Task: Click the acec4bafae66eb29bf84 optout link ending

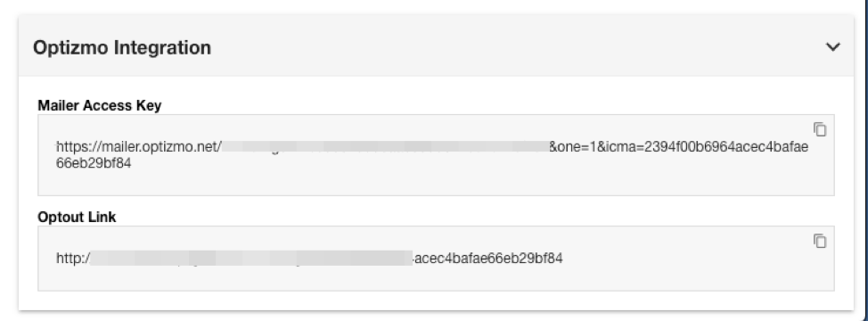Action: click(x=488, y=259)
